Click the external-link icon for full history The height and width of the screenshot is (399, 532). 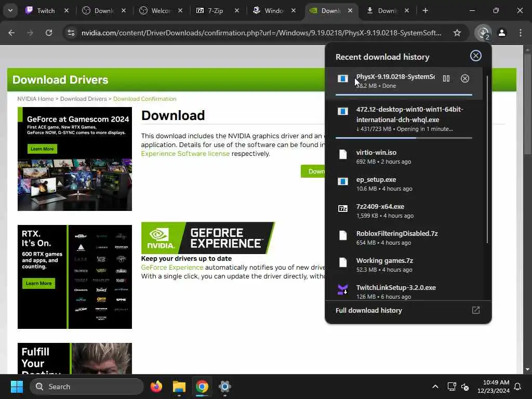476,310
